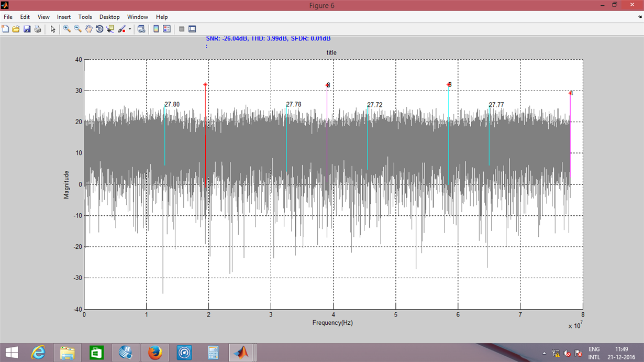Expand the brush color dropdown arrow
The width and height of the screenshot is (644, 362).
tap(130, 29)
